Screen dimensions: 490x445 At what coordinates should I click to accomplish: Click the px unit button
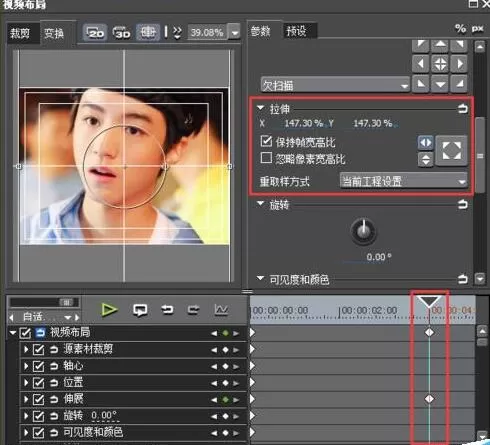pyautogui.click(x=477, y=29)
